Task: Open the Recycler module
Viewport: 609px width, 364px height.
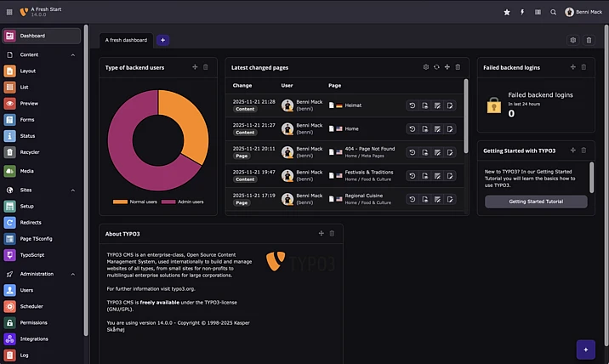Action: coord(29,152)
